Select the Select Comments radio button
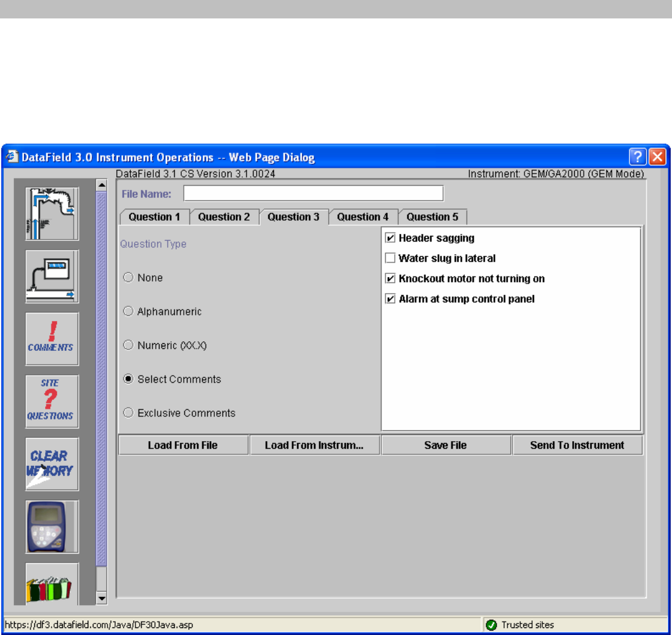The width and height of the screenshot is (672, 635). tap(128, 379)
